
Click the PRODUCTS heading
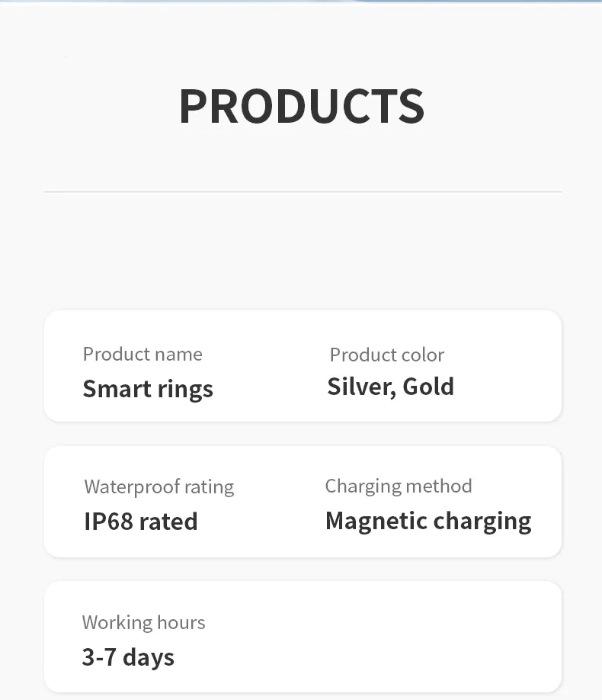(x=301, y=106)
